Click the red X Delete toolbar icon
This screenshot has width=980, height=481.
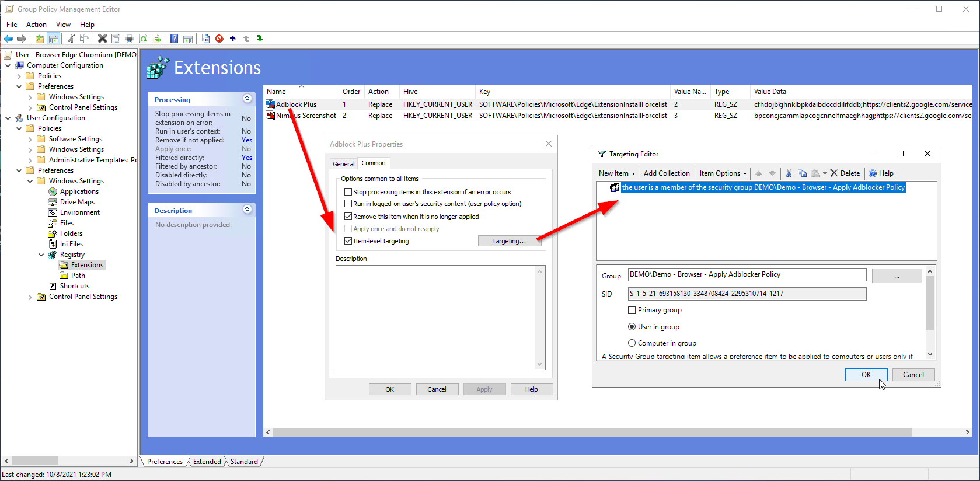tap(102, 39)
